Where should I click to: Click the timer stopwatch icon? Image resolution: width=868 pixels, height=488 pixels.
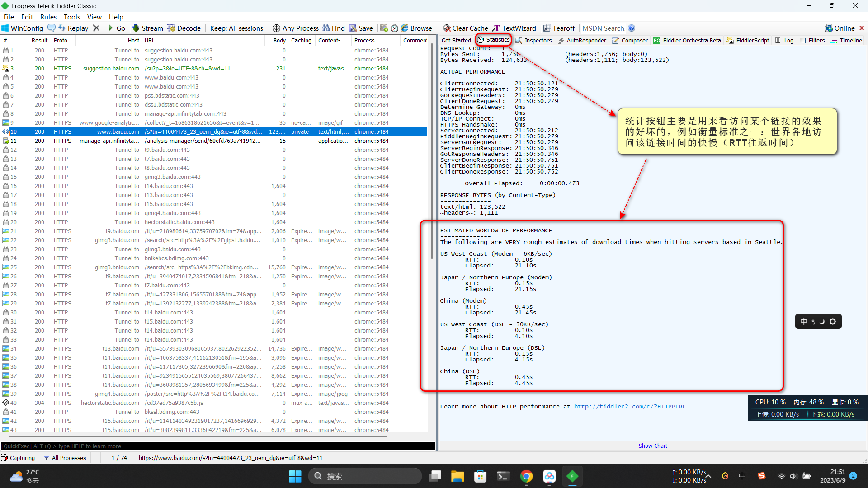click(x=394, y=28)
